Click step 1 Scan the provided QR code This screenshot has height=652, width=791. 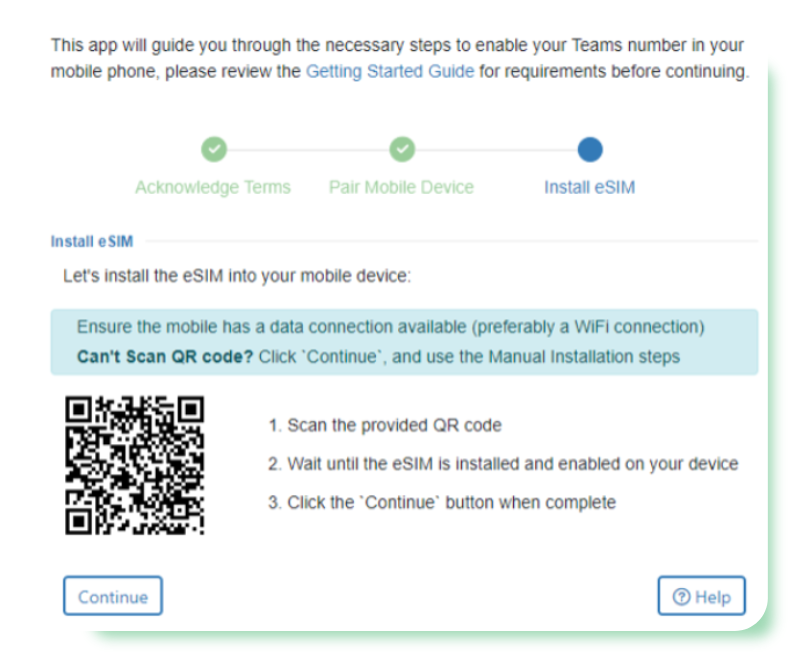tap(385, 425)
